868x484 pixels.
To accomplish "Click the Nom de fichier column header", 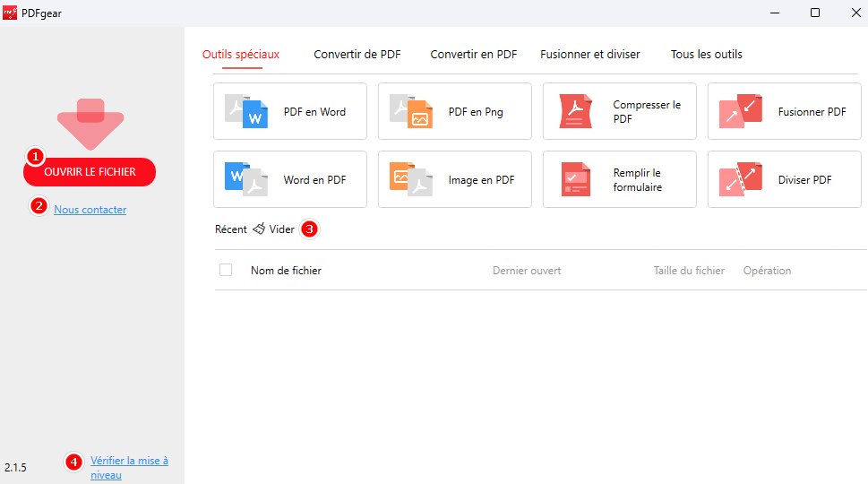I will [x=286, y=271].
